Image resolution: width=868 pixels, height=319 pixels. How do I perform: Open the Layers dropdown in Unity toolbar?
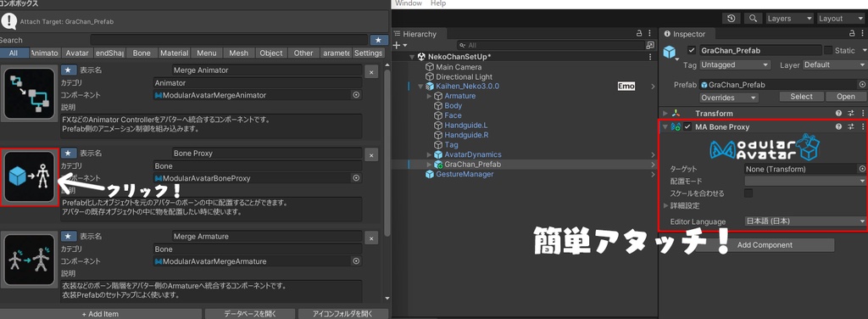789,19
